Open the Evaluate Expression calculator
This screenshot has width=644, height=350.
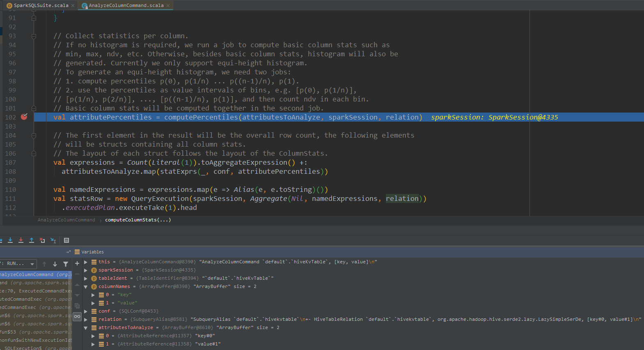point(66,240)
